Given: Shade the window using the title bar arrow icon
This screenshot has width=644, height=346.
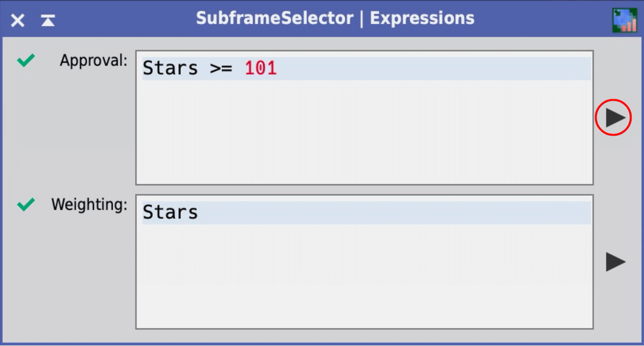Looking at the screenshot, I should point(48,20).
